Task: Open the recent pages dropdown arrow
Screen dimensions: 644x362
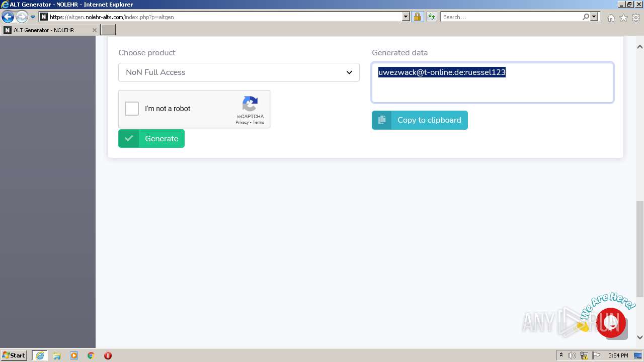Action: tap(33, 17)
